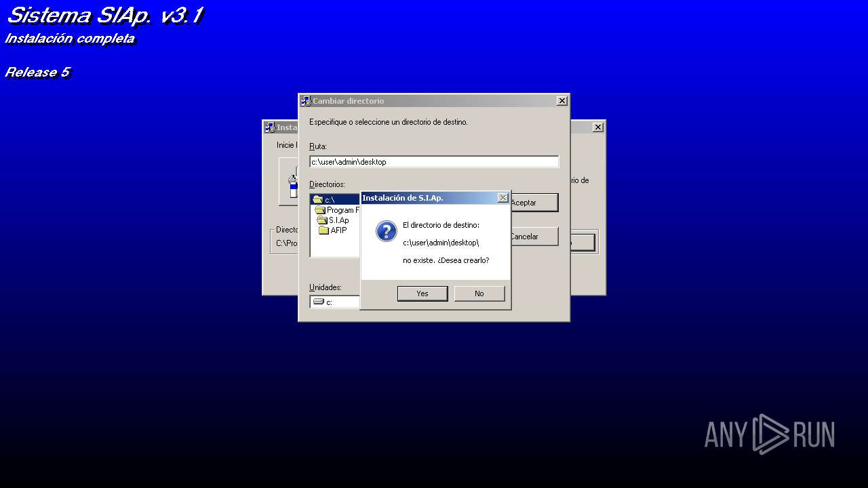Select the Program Files folder entry
868x488 pixels.
[337, 210]
